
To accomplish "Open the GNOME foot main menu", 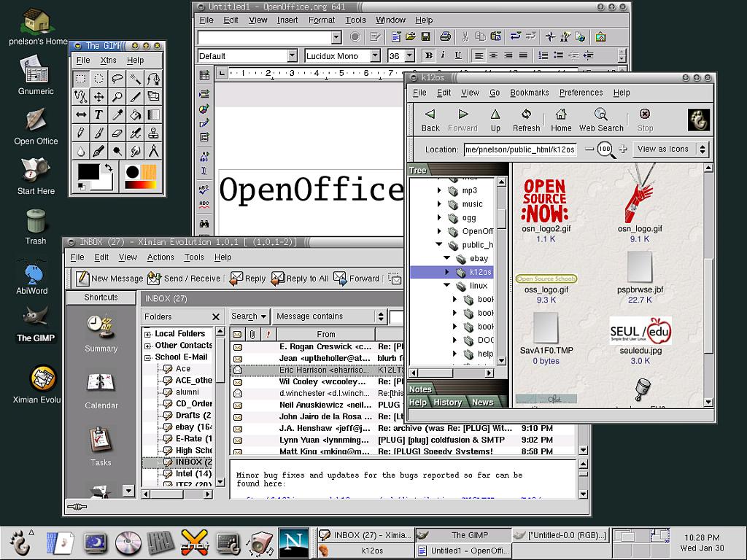I will 19,543.
